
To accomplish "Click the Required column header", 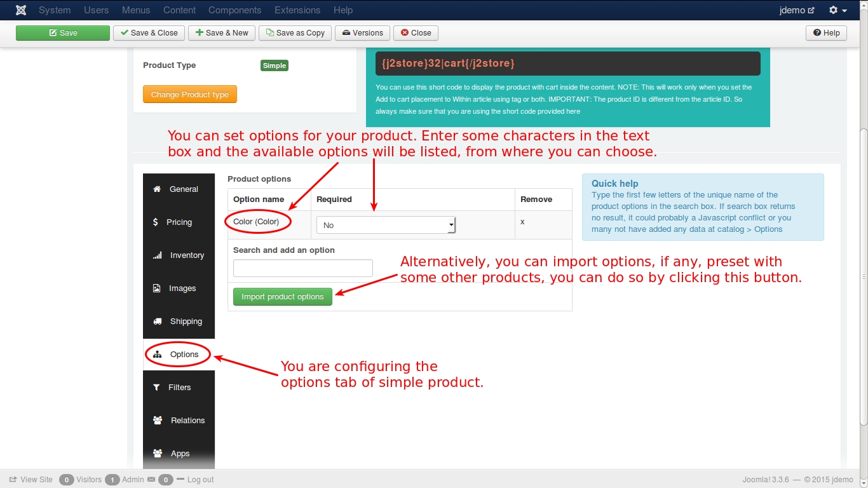I will coord(334,200).
